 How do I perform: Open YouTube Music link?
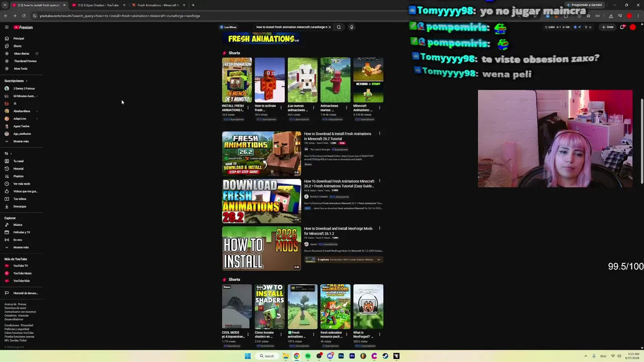tap(22, 273)
